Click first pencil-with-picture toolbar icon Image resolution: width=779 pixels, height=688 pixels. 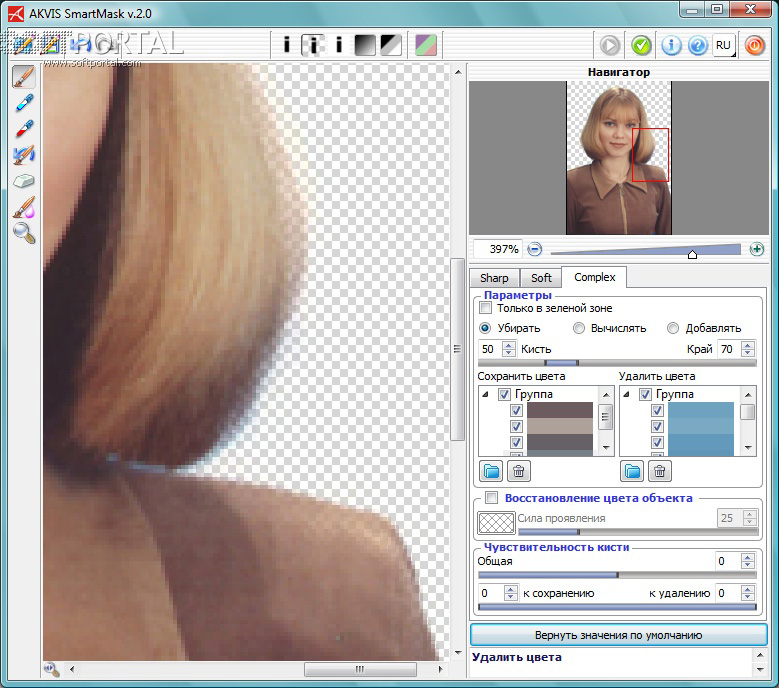(x=22, y=45)
